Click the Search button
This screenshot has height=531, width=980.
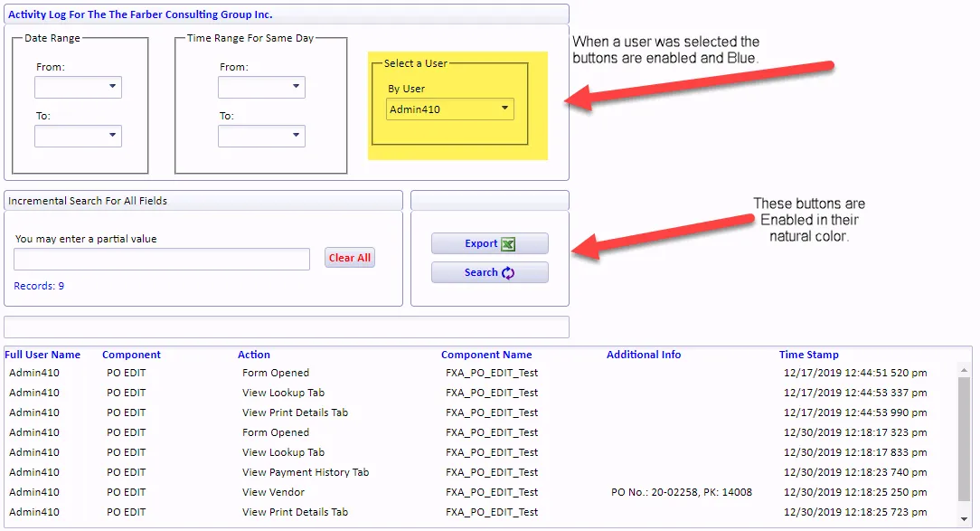pyautogui.click(x=489, y=272)
